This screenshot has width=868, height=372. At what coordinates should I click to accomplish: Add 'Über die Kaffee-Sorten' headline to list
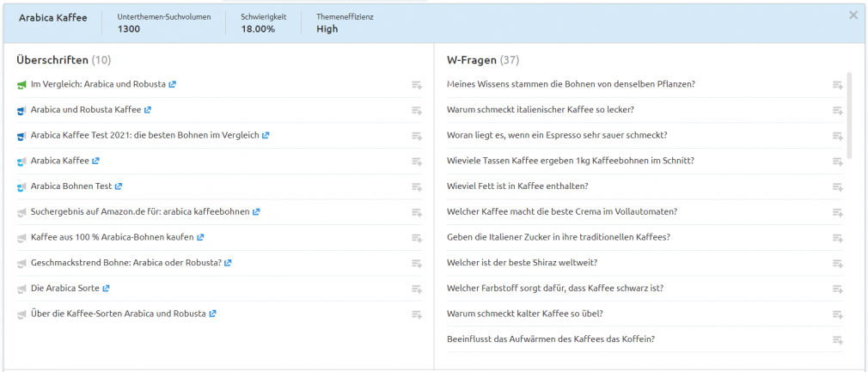click(x=417, y=314)
